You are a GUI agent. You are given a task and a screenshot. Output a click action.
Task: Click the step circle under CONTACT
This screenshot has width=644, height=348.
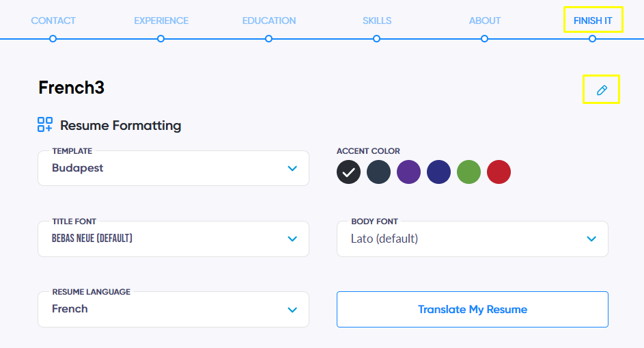[x=53, y=39]
